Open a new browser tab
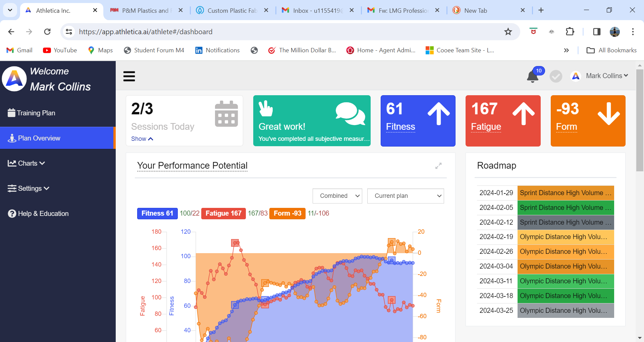Viewport: 644px width, 342px height. coord(541,10)
